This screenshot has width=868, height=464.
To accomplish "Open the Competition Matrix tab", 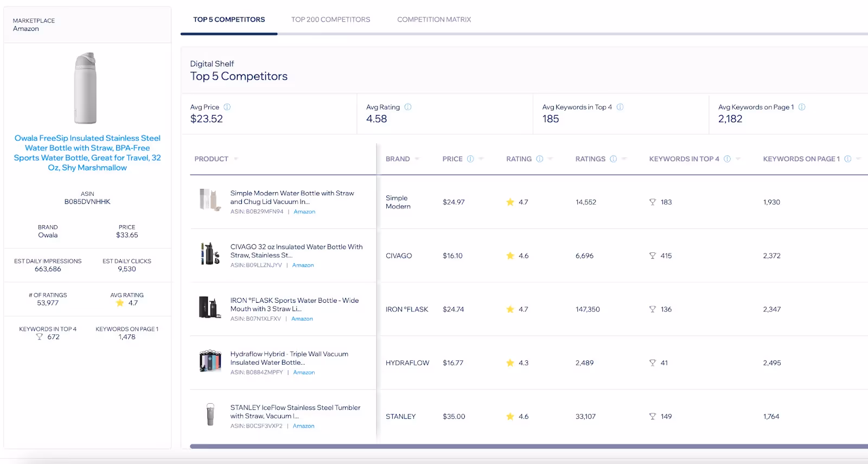I will click(x=434, y=20).
